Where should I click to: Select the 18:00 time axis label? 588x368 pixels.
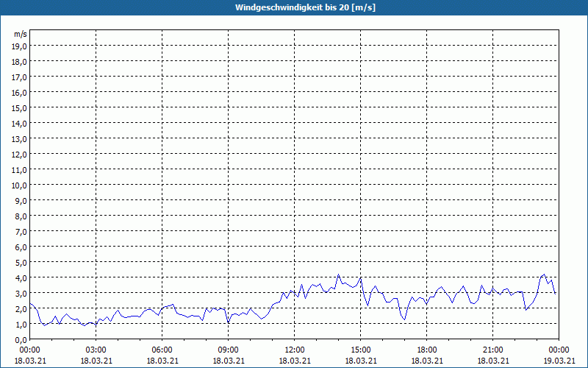tap(427, 350)
